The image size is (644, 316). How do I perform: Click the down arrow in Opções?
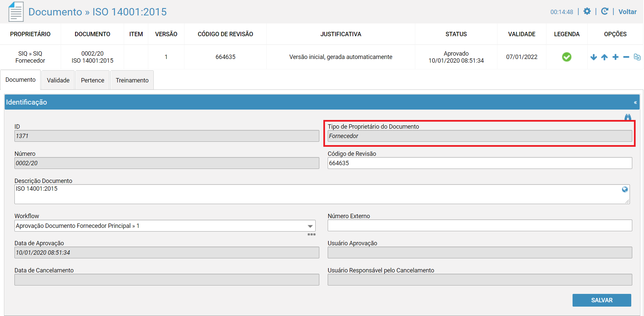click(x=594, y=57)
